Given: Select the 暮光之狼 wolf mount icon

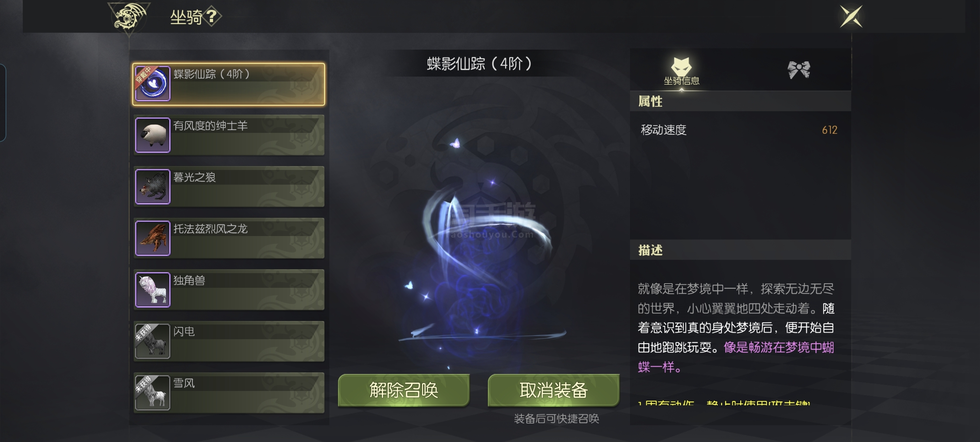Looking at the screenshot, I should pyautogui.click(x=153, y=187).
